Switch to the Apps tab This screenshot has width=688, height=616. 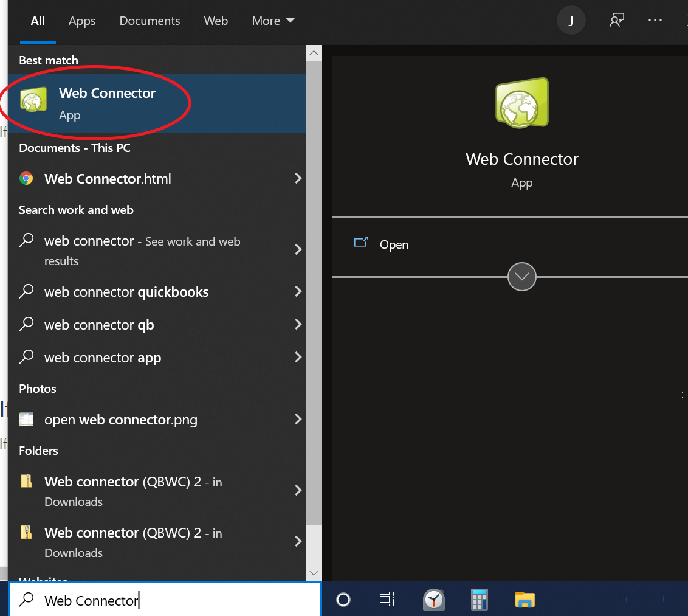[x=82, y=21]
